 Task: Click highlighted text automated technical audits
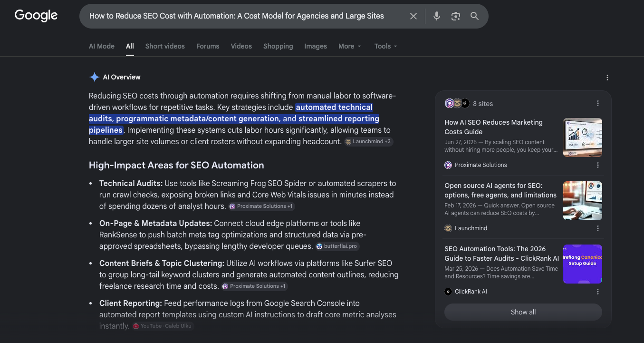pyautogui.click(x=334, y=107)
